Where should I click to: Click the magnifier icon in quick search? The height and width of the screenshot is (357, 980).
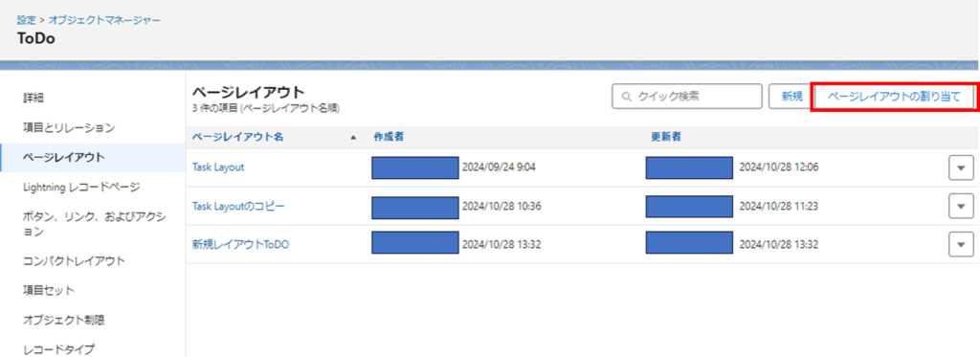click(626, 97)
